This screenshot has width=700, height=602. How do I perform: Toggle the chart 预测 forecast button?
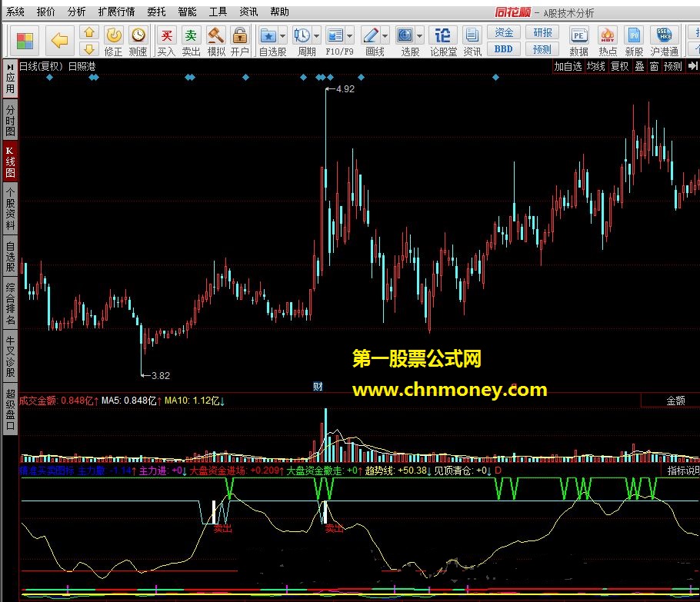click(673, 66)
